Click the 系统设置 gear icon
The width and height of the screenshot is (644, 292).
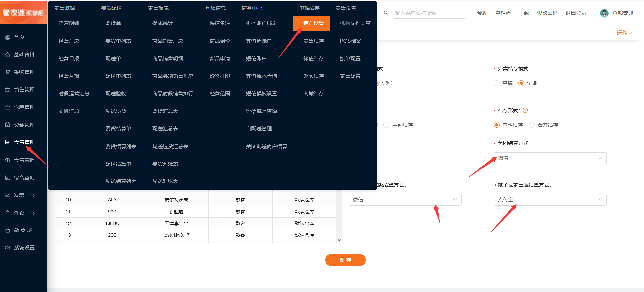(x=7, y=248)
